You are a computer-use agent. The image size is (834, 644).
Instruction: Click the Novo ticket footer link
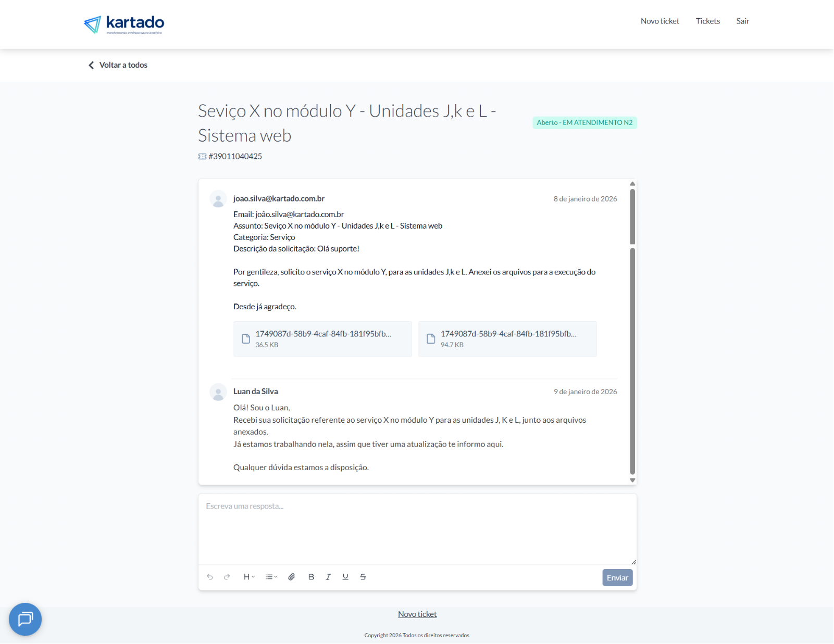point(417,614)
